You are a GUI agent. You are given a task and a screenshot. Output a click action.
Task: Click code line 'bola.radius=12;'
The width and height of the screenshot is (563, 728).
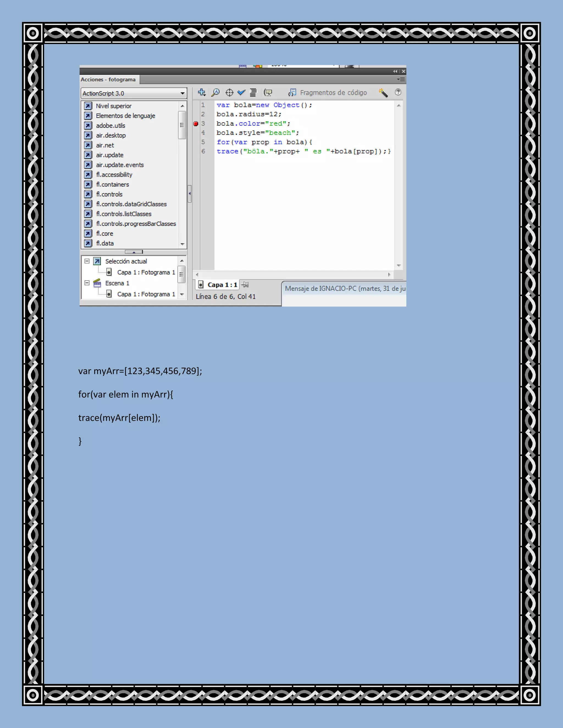pyautogui.click(x=249, y=114)
